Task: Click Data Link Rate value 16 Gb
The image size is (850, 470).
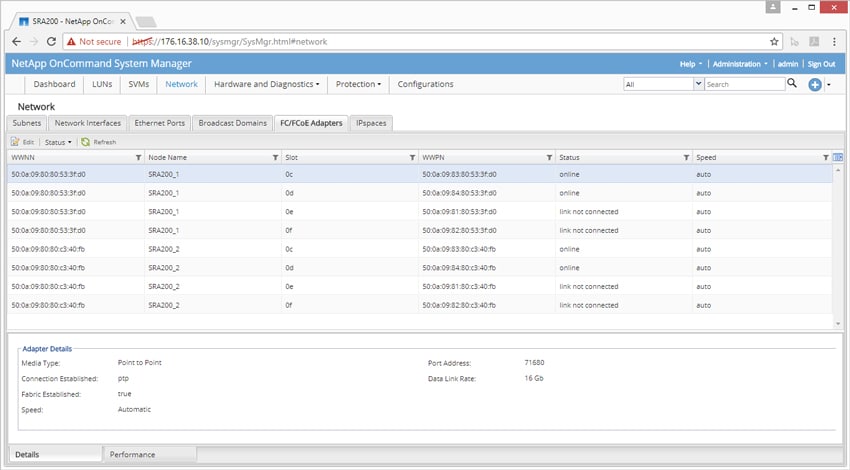Action: point(533,378)
